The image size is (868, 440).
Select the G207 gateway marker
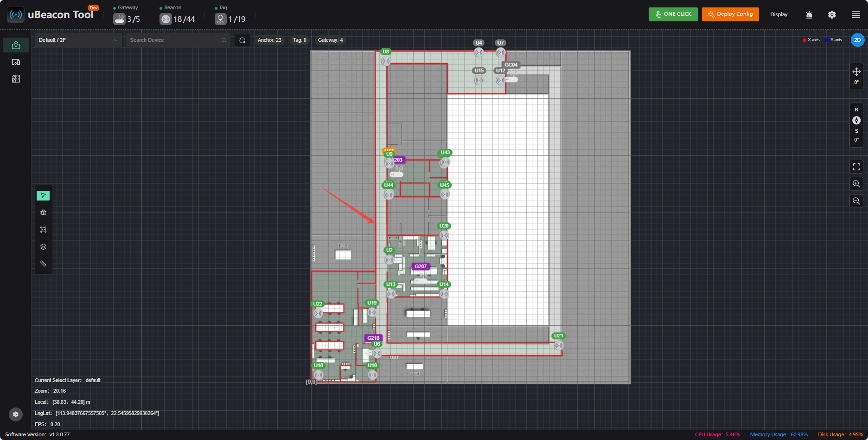coord(421,266)
